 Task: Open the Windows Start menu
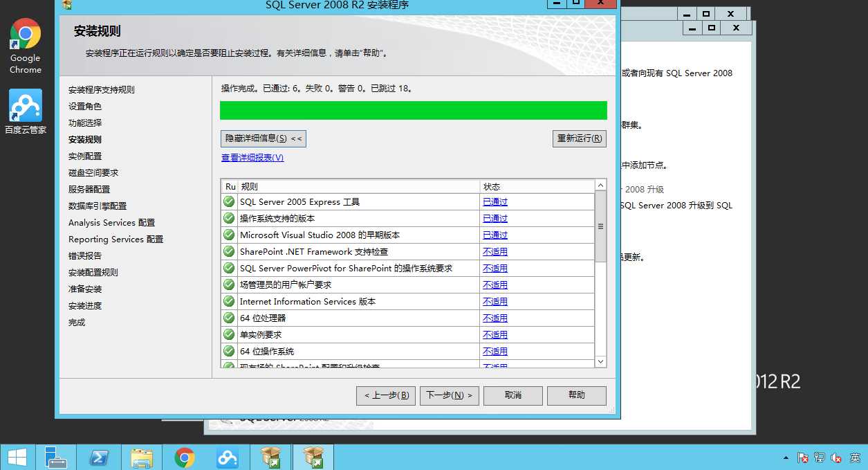pyautogui.click(x=17, y=457)
